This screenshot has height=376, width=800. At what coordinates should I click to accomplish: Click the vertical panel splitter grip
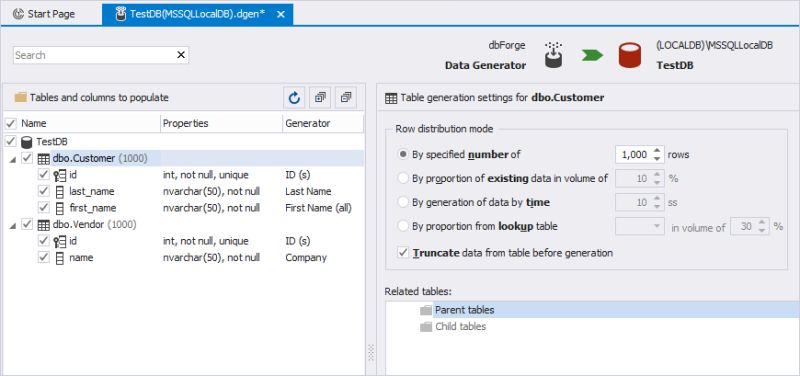(371, 353)
